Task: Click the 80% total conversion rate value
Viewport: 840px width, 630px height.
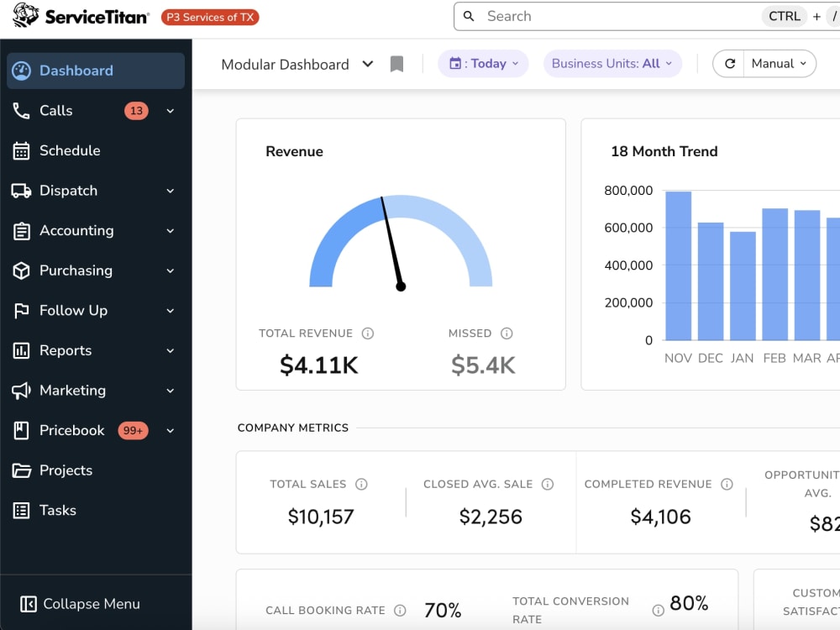Action: click(x=689, y=603)
